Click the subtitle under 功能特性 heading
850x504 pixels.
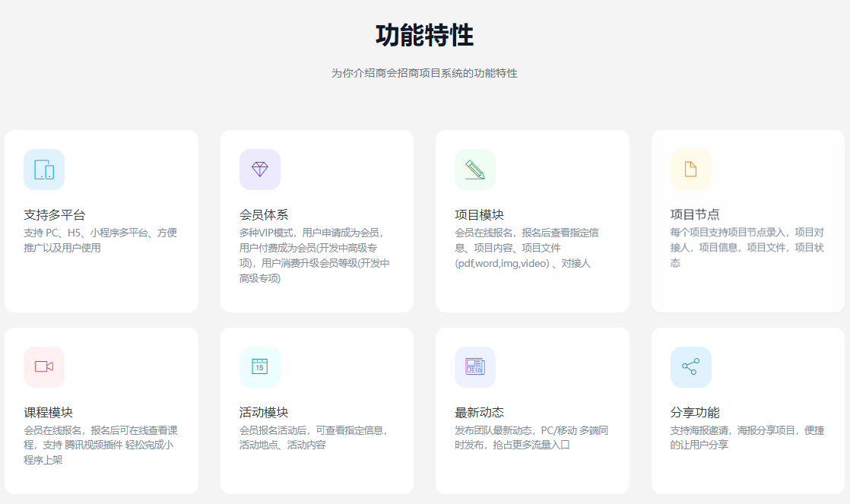tap(424, 74)
